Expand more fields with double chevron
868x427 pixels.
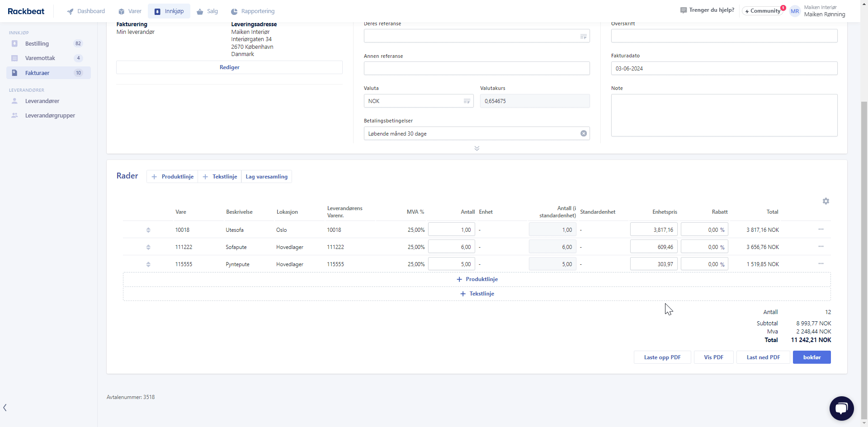tap(476, 148)
